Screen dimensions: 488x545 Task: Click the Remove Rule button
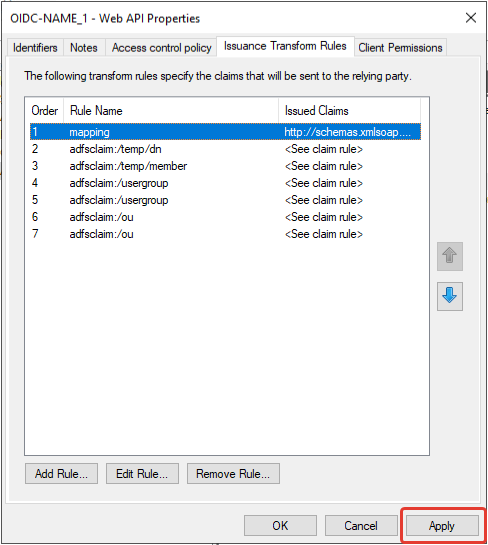click(233, 473)
